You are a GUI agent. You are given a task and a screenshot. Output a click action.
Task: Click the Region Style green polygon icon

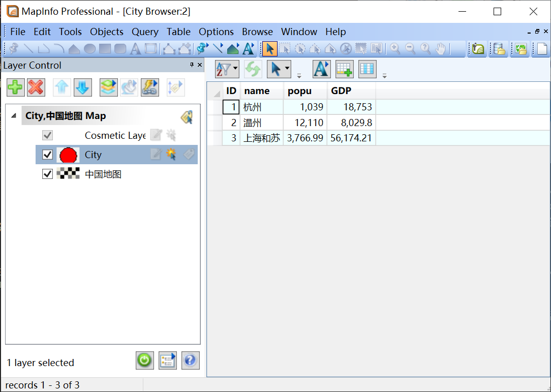[233, 48]
